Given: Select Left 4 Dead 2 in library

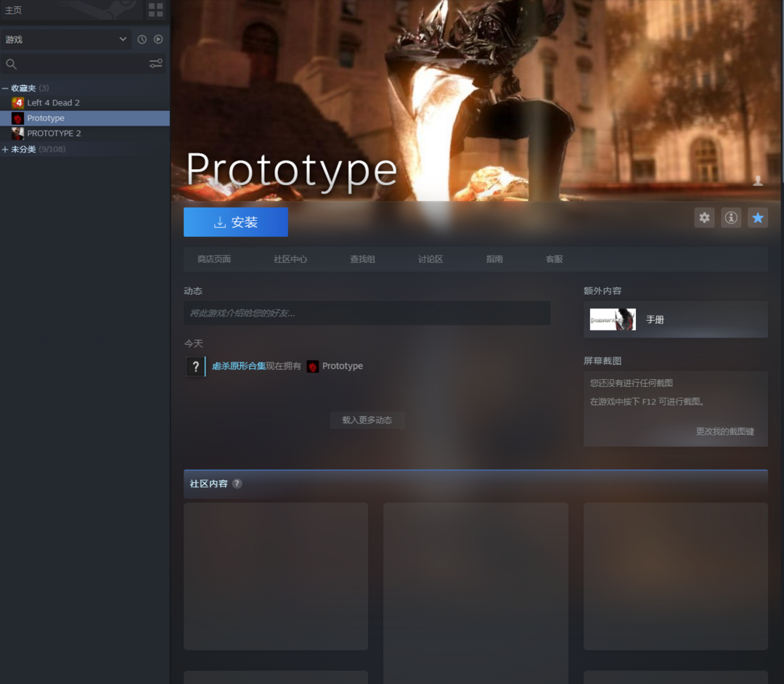Looking at the screenshot, I should tap(53, 103).
